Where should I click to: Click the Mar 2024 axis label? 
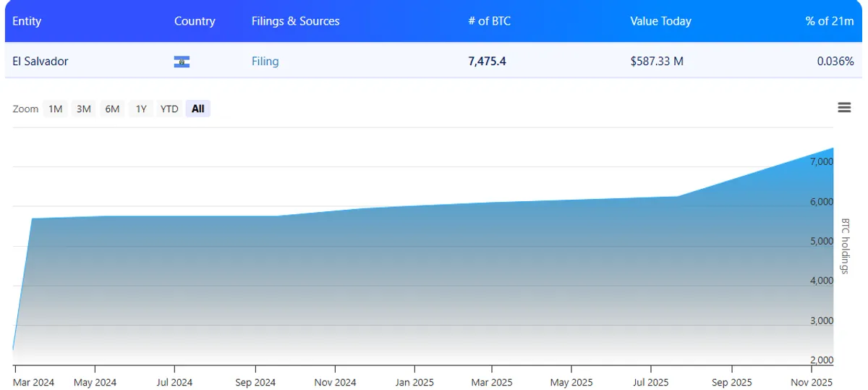click(x=34, y=382)
